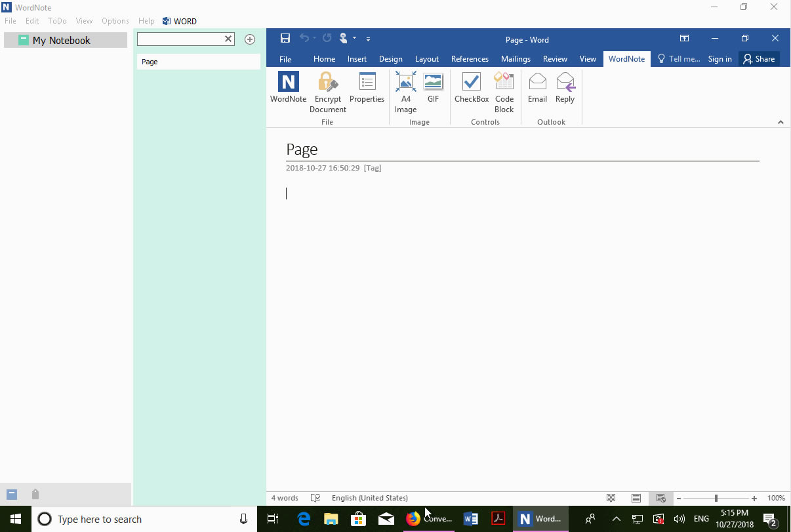Switch to the References ribbon tab
791x532 pixels.
(x=470, y=58)
